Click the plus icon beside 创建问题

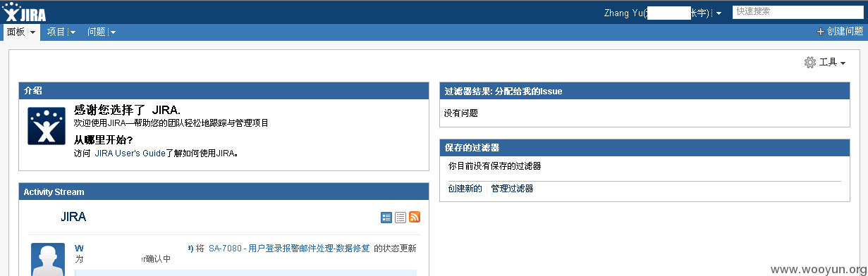tap(820, 32)
